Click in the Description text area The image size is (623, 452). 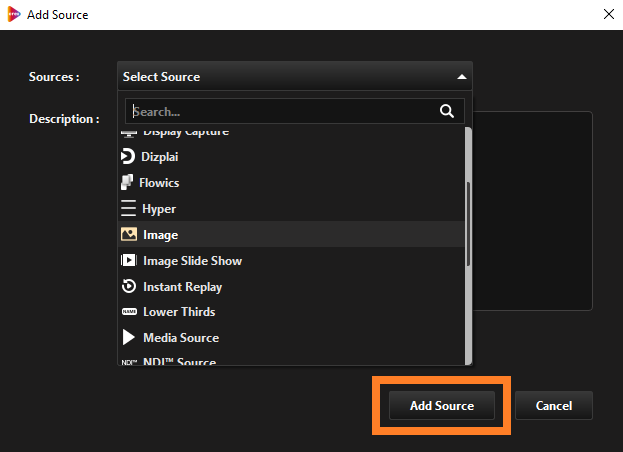pos(532,211)
